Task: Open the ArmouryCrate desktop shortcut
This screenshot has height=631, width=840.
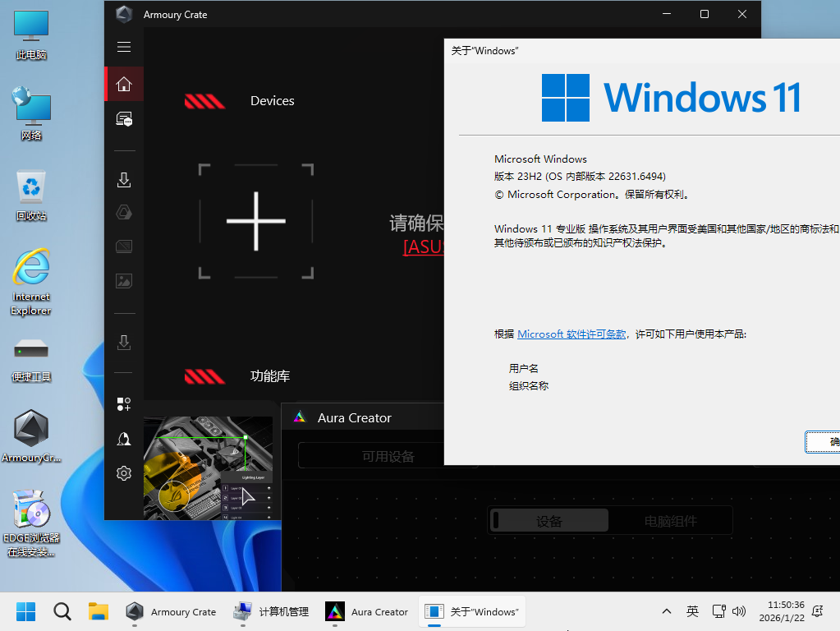Action: click(x=31, y=435)
